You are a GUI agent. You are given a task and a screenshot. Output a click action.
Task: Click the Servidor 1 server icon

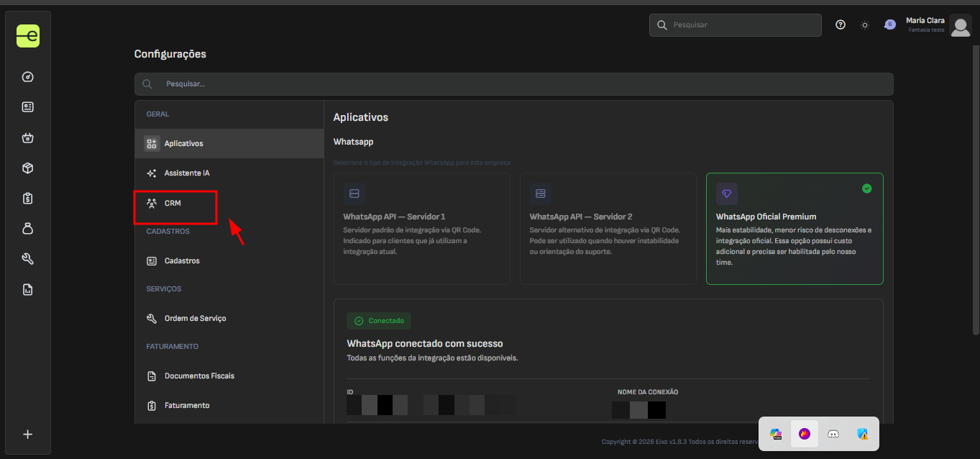(x=354, y=194)
